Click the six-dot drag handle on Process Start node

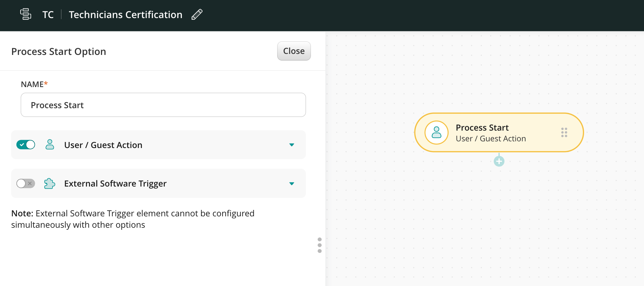[564, 133]
